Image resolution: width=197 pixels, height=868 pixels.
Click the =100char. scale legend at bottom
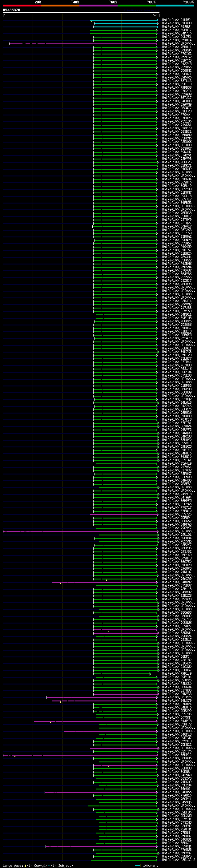(x=146, y=865)
